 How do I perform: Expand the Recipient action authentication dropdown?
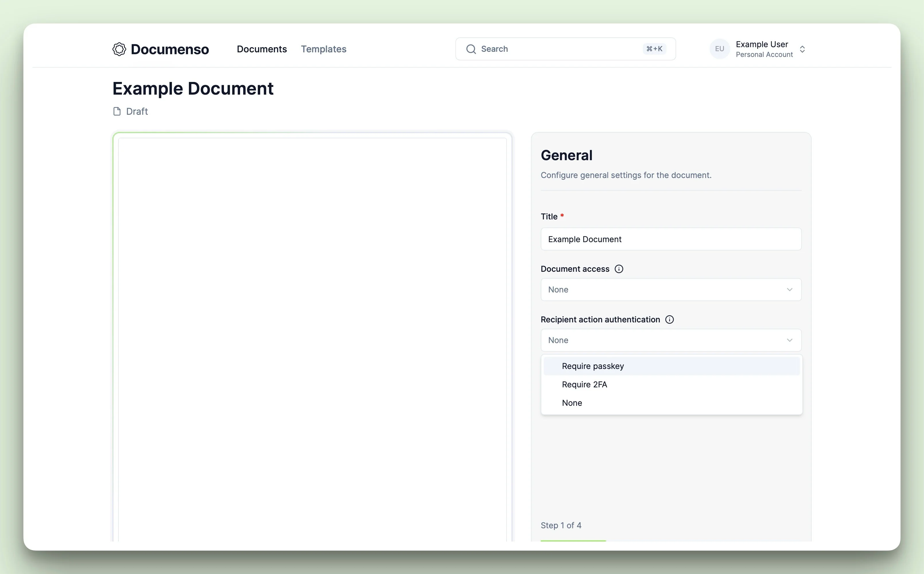672,340
